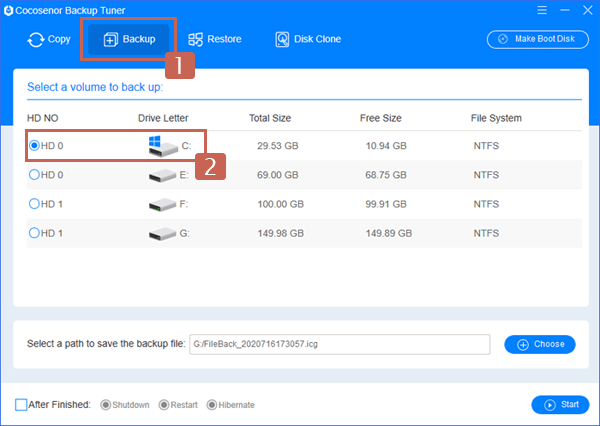
Task: Open the Disk Clone tab
Action: point(308,39)
